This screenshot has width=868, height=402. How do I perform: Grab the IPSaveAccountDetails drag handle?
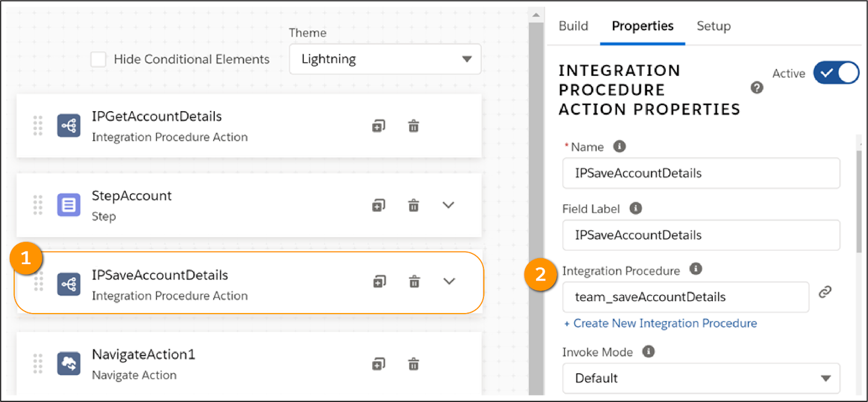click(x=38, y=282)
